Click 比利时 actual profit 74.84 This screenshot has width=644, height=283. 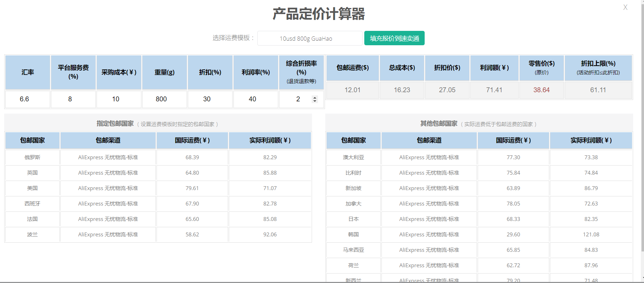tap(591, 173)
